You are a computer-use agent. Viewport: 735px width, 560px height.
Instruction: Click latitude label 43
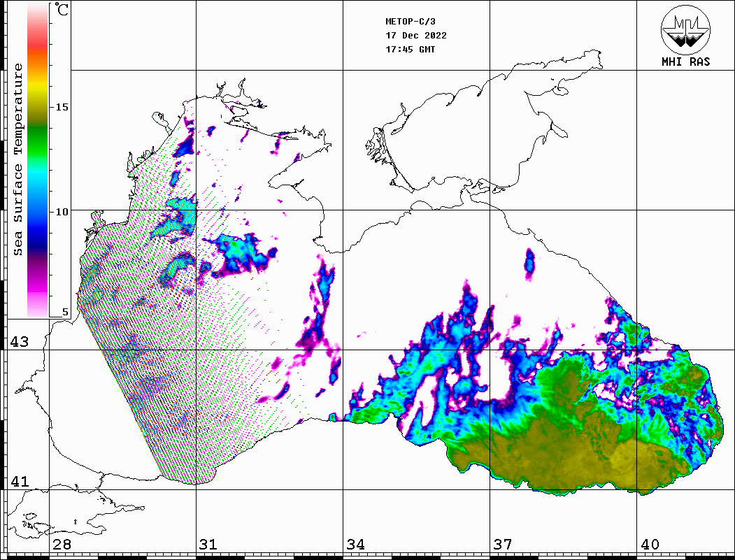click(x=20, y=342)
